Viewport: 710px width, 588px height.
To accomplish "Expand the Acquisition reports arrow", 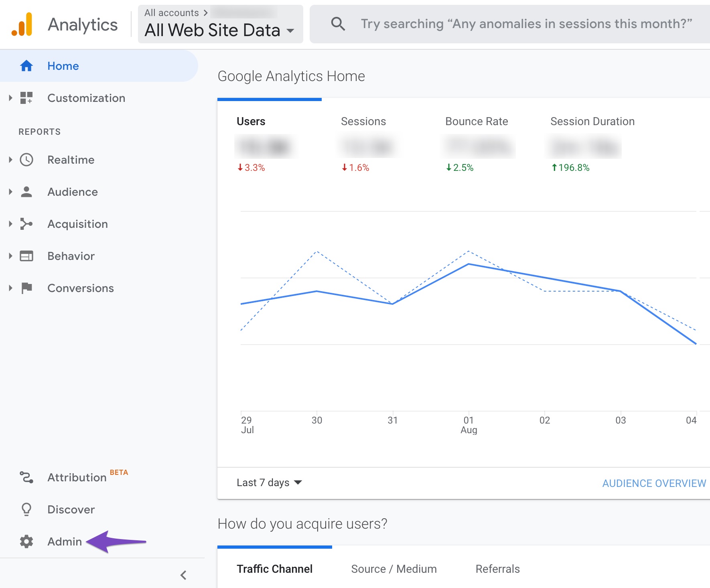I will point(10,224).
